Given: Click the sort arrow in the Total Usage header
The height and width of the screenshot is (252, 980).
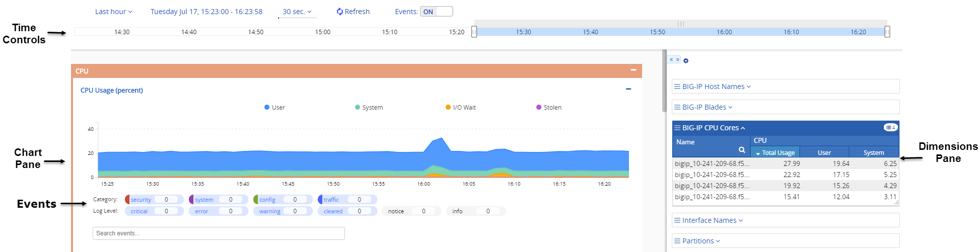Looking at the screenshot, I should (758, 153).
